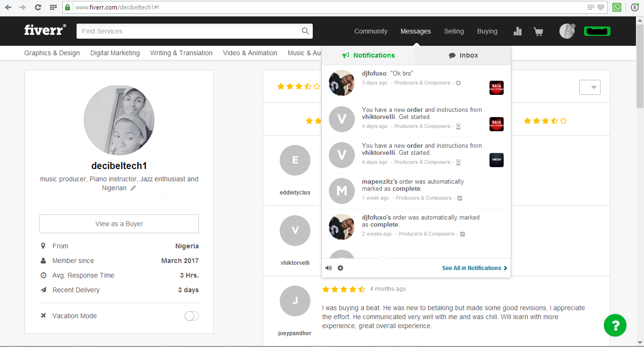Click the M avatar in mapenzitz's notification
The image size is (644, 347).
pos(342,191)
